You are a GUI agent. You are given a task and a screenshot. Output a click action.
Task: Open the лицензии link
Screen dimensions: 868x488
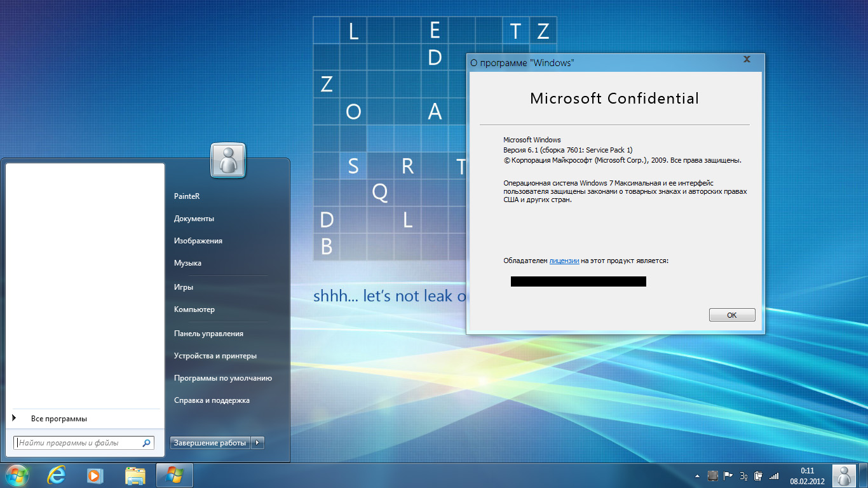(564, 261)
